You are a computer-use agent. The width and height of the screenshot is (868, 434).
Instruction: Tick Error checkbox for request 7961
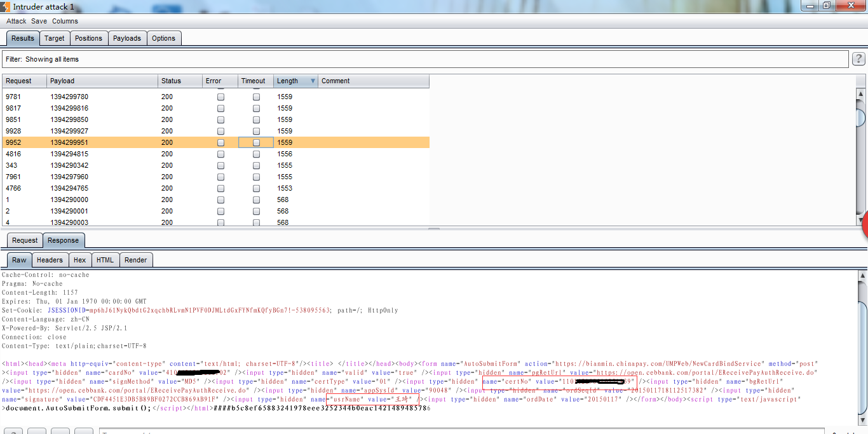(x=220, y=177)
